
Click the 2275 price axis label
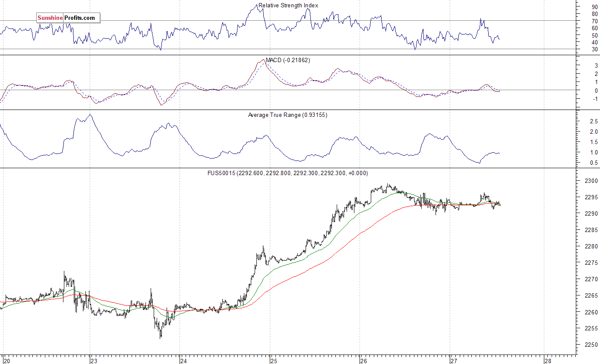pyautogui.click(x=591, y=263)
